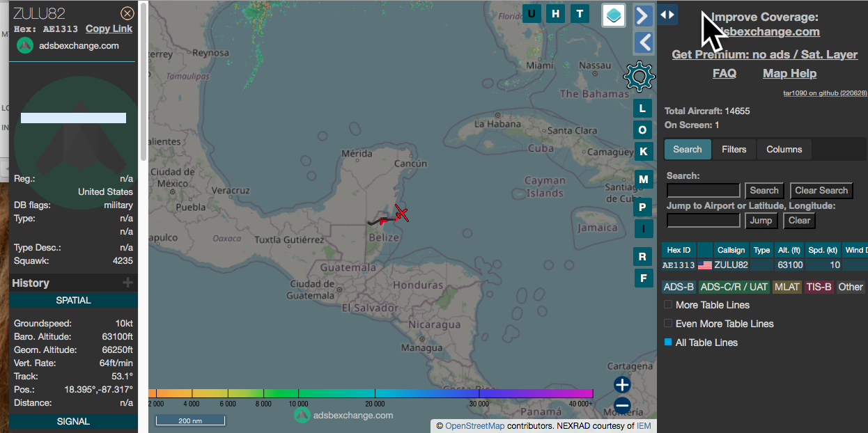Sort table by Hex ID column
Screen dimensions: 868x433
pyautogui.click(x=679, y=250)
